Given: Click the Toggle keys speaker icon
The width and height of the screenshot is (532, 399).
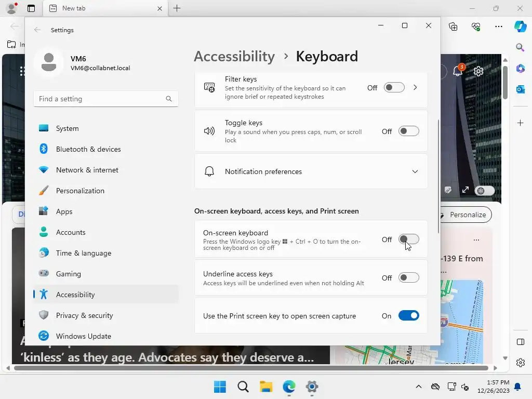Looking at the screenshot, I should (x=209, y=131).
